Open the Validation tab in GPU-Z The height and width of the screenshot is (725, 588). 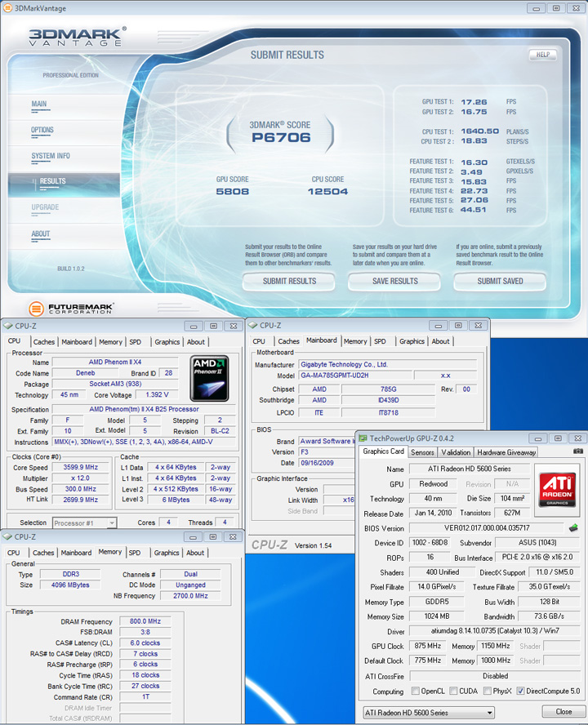pyautogui.click(x=456, y=452)
